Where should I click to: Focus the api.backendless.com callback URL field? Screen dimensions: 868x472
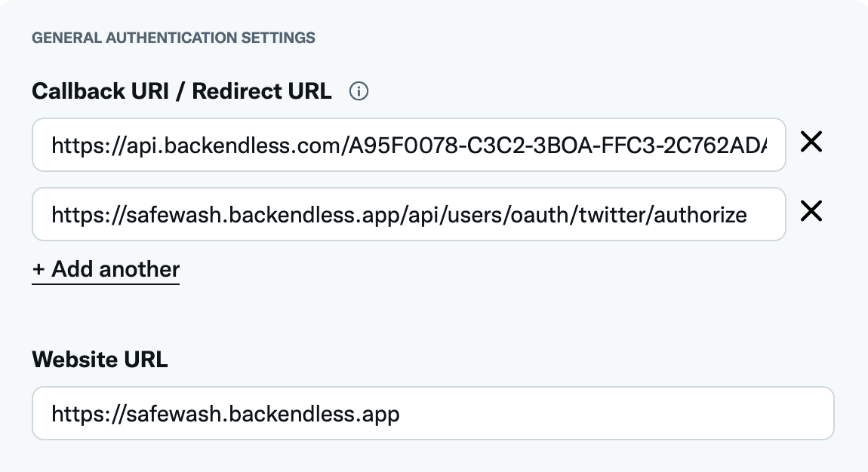(x=408, y=145)
